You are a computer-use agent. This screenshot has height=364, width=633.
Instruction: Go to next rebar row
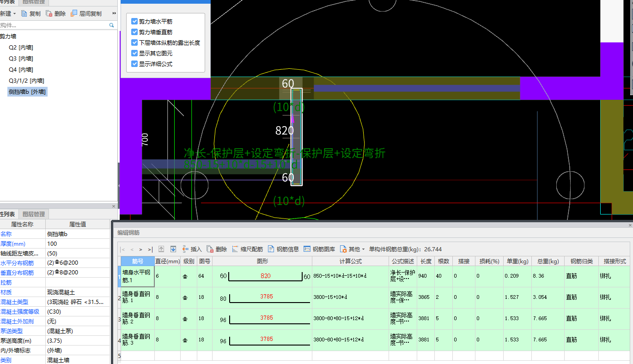click(141, 249)
